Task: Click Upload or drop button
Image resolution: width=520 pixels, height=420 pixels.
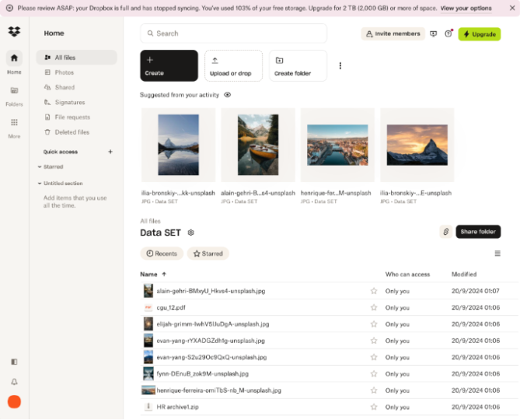Action: pos(233,65)
